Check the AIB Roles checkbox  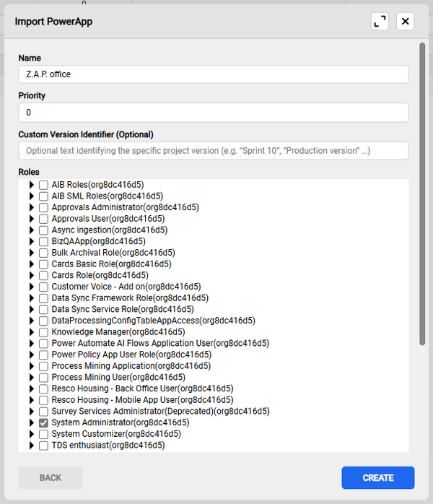[44, 184]
